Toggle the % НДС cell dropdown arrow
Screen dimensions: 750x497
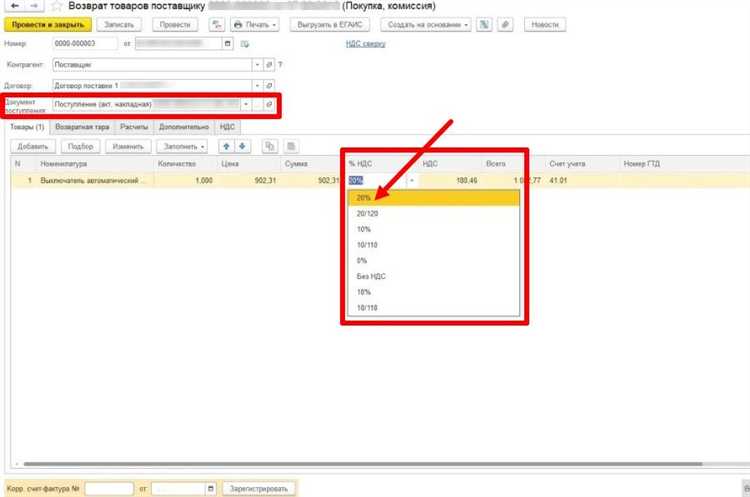tap(412, 181)
